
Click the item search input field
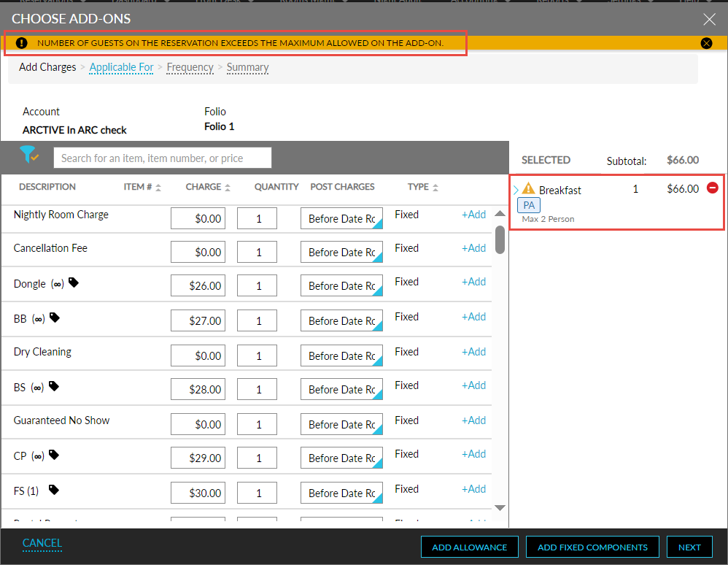[162, 158]
